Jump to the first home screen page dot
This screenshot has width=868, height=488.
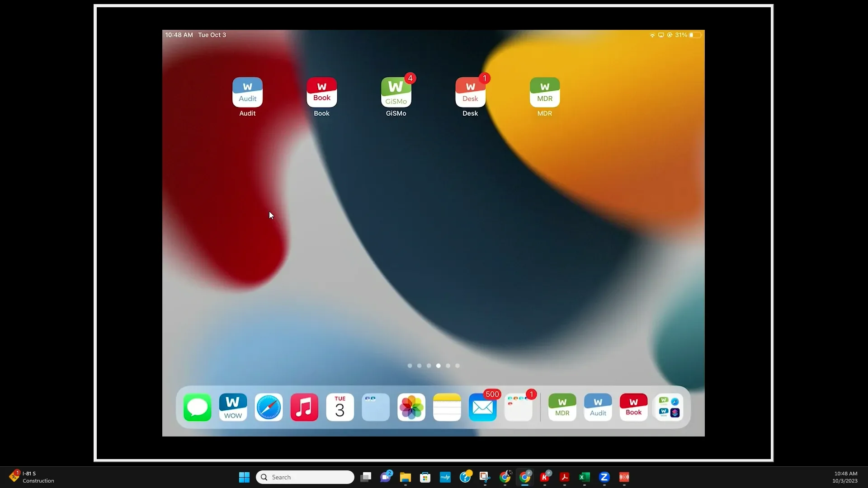[410, 366]
